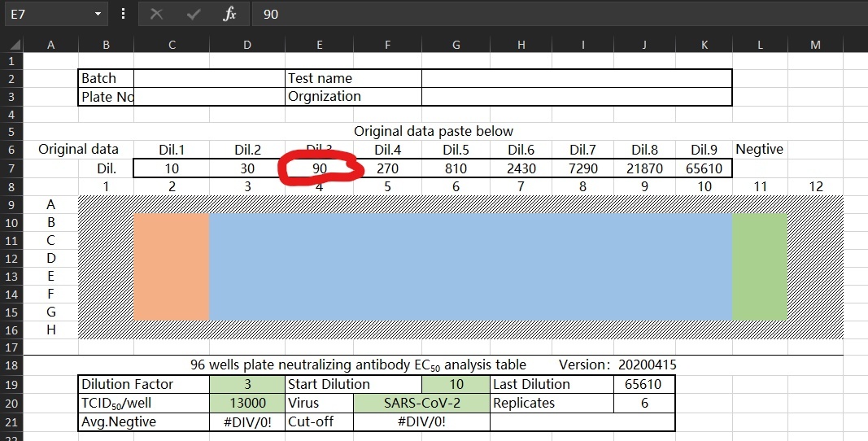Click the Insert Function fx icon
This screenshot has height=441, width=868.
[x=230, y=14]
